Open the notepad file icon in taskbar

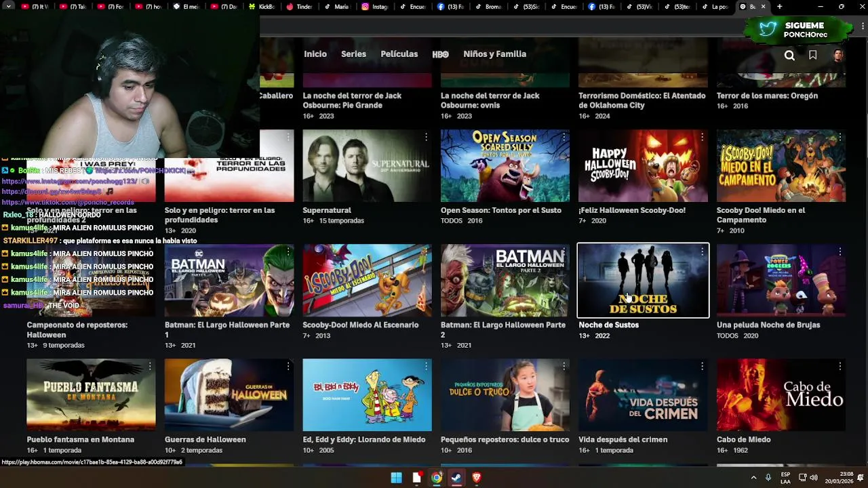pyautogui.click(x=416, y=478)
